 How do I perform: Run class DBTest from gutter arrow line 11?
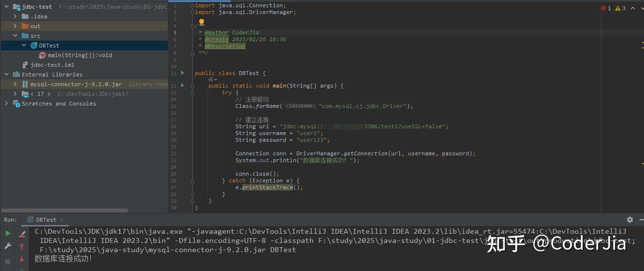(x=182, y=73)
